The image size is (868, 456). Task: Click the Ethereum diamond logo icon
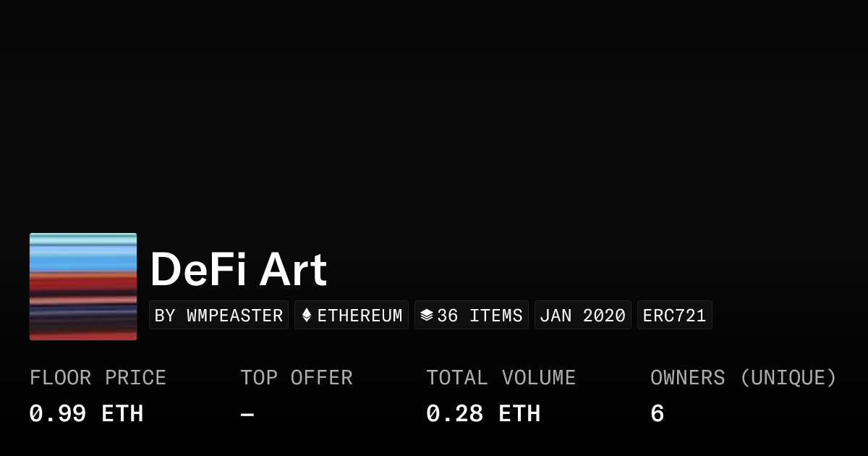[x=306, y=316]
